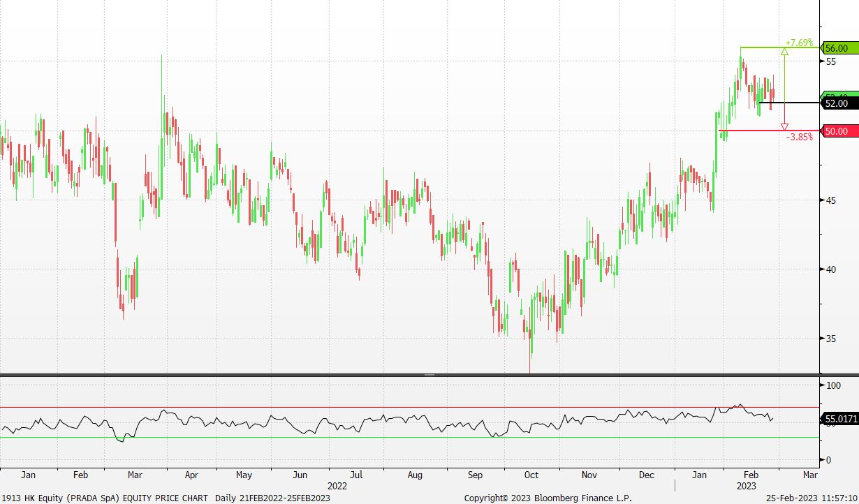Click the partially hidden green last price tag
This screenshot has height=504, width=859.
pos(836,96)
